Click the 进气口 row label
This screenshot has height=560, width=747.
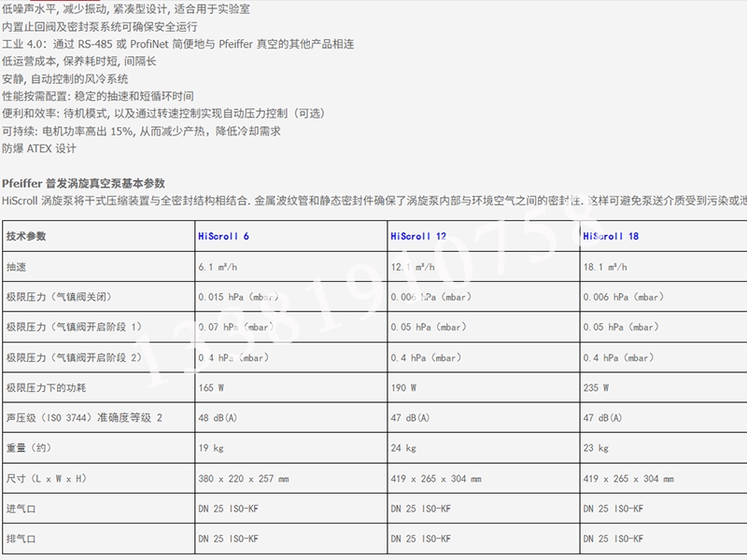[x=21, y=509]
